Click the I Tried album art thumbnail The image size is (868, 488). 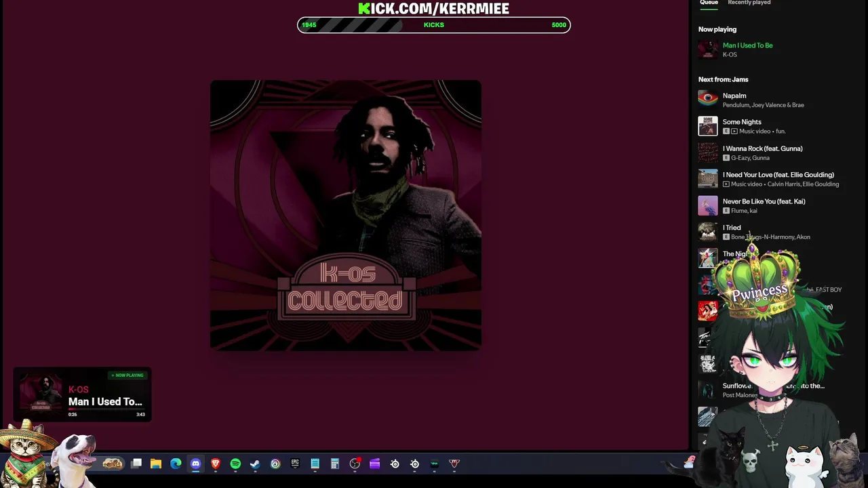pyautogui.click(x=708, y=232)
